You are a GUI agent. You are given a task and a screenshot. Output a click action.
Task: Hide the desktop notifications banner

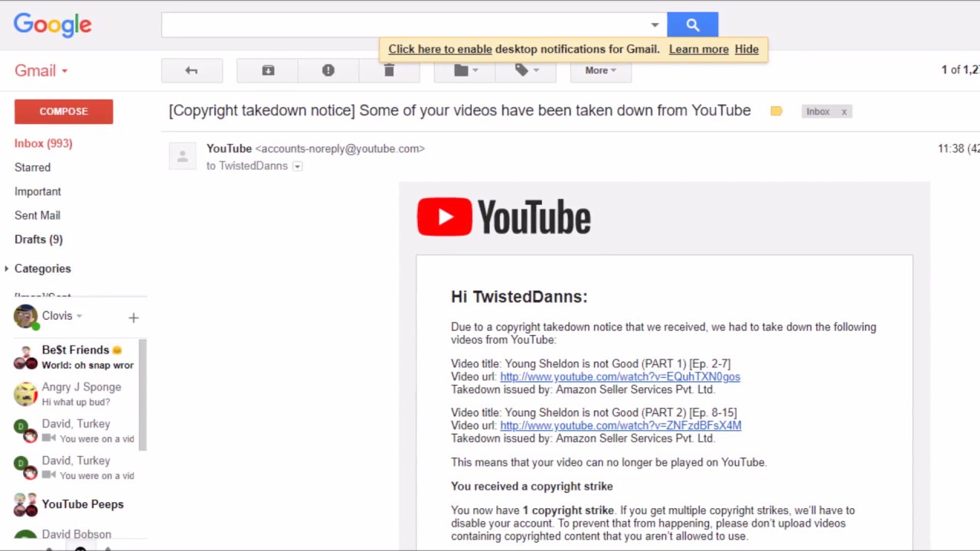(x=746, y=49)
